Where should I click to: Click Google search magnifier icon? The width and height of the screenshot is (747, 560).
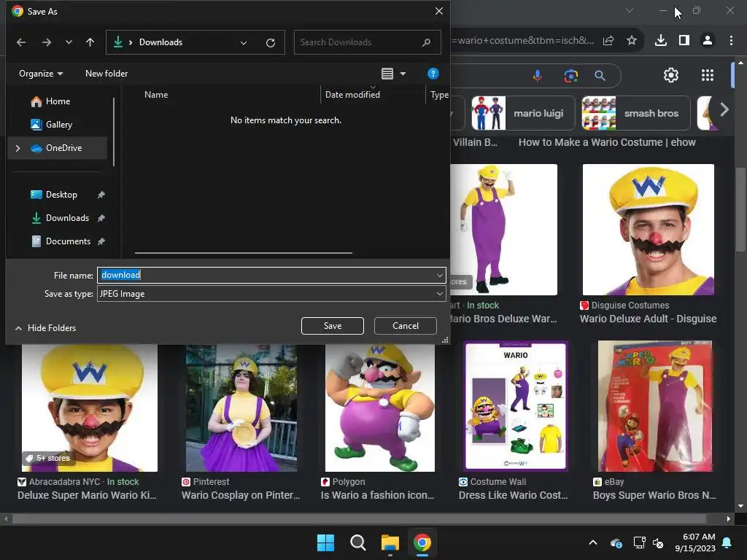(x=600, y=75)
